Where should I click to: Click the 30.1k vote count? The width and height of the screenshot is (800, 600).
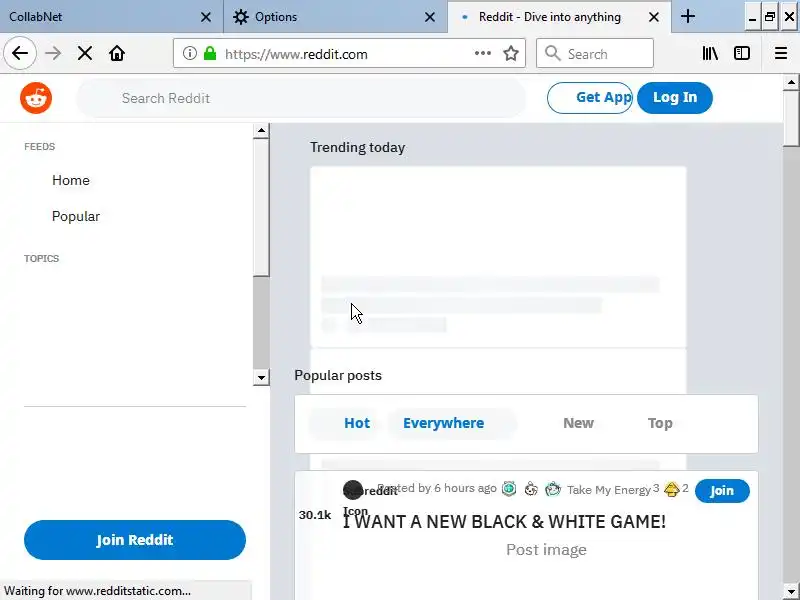315,515
